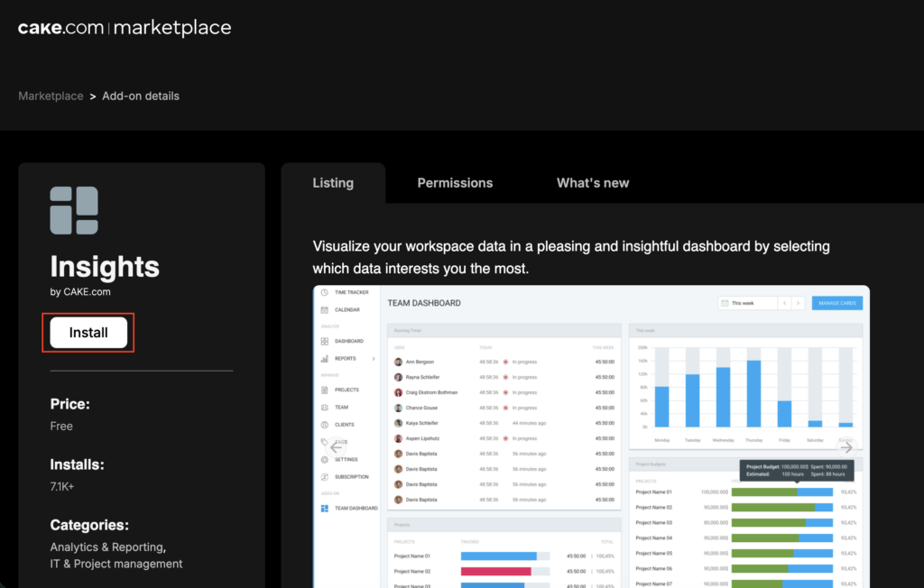Advance carousel with right arrow
Screen dimensions: 924x588
click(x=846, y=446)
